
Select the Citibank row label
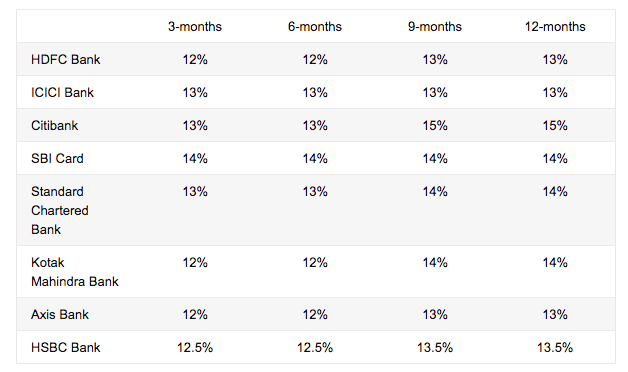[54, 126]
